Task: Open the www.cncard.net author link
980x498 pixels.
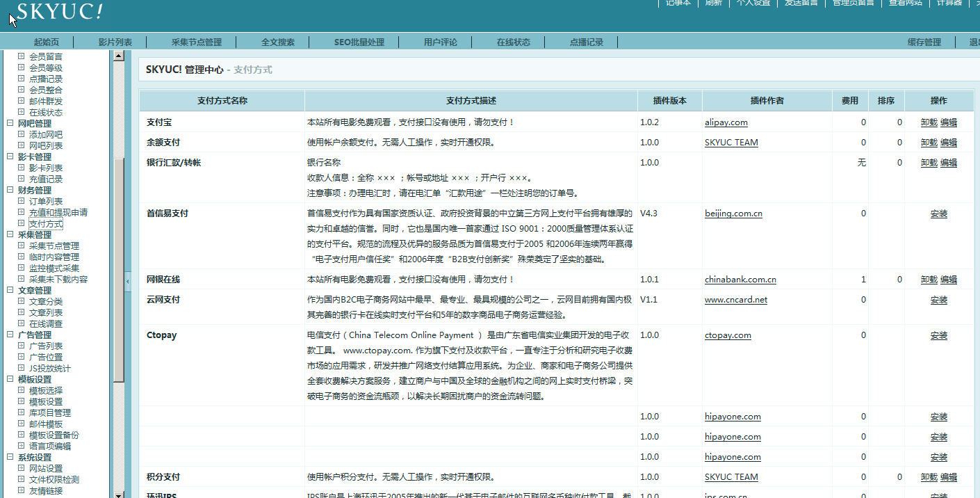Action: 736,300
